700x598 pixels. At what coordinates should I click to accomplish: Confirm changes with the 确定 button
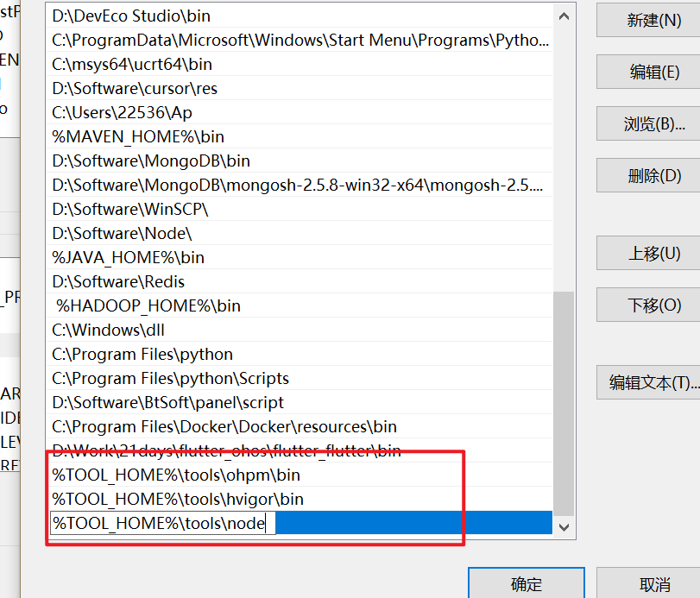pyautogui.click(x=526, y=583)
